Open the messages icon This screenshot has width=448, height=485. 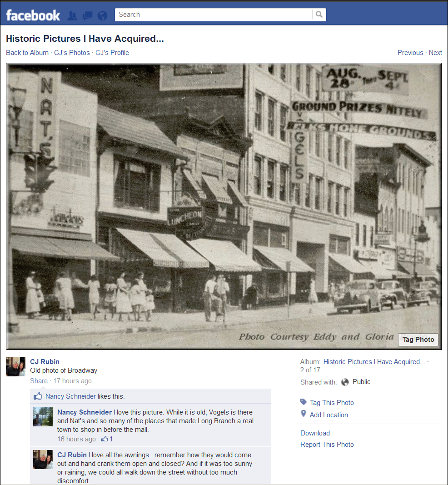tap(87, 15)
